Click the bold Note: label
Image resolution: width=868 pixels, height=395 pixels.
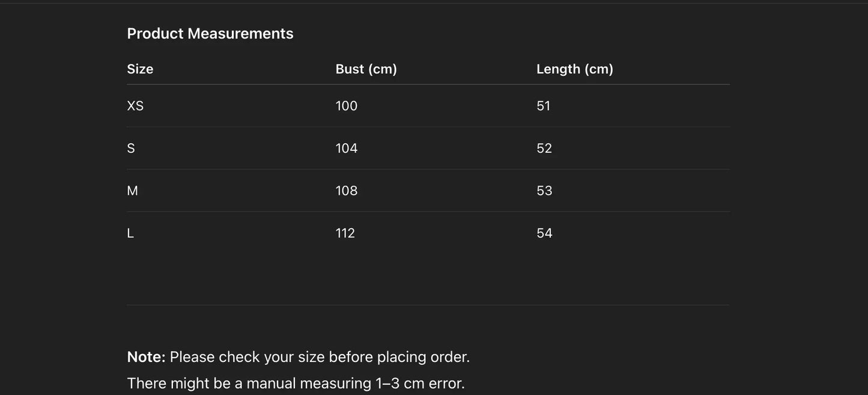pos(146,357)
